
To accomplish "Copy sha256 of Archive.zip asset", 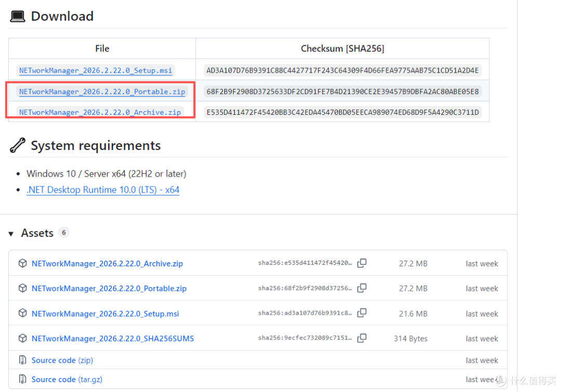I will (x=362, y=263).
